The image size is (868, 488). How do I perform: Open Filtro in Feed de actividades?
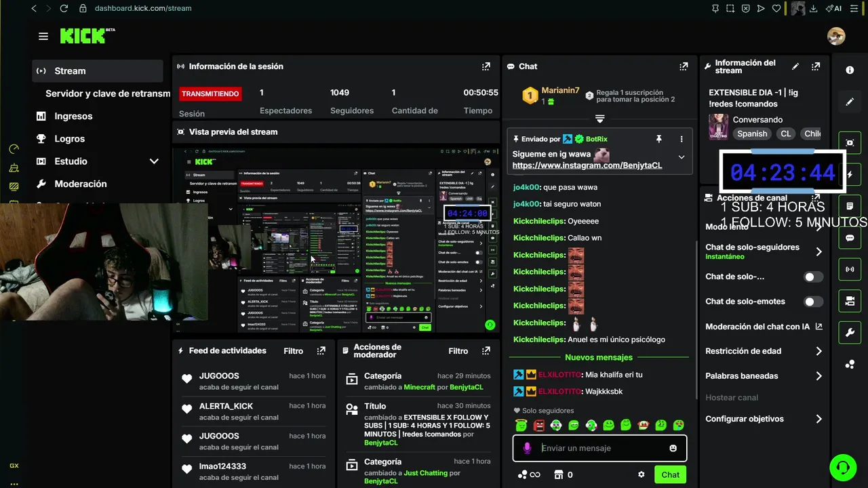point(293,350)
